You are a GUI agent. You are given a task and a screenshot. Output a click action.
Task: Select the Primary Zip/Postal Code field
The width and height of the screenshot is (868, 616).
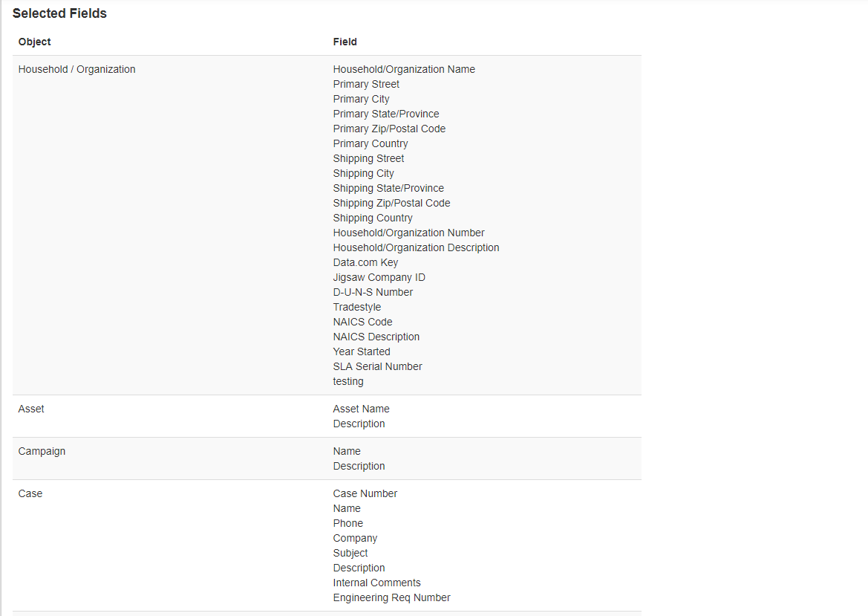389,129
